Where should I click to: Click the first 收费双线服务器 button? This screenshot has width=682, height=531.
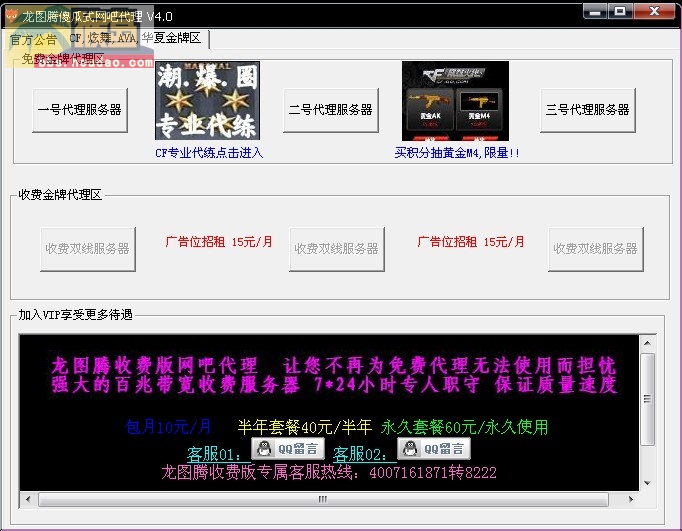pyautogui.click(x=88, y=249)
